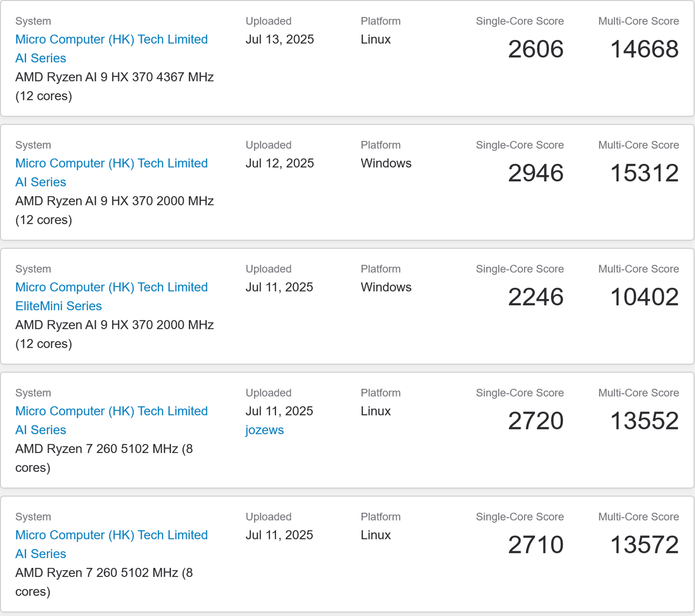Screen dimensions: 695x616
Task: Click the "Jul 12, 2025" upload date
Action: point(279,164)
